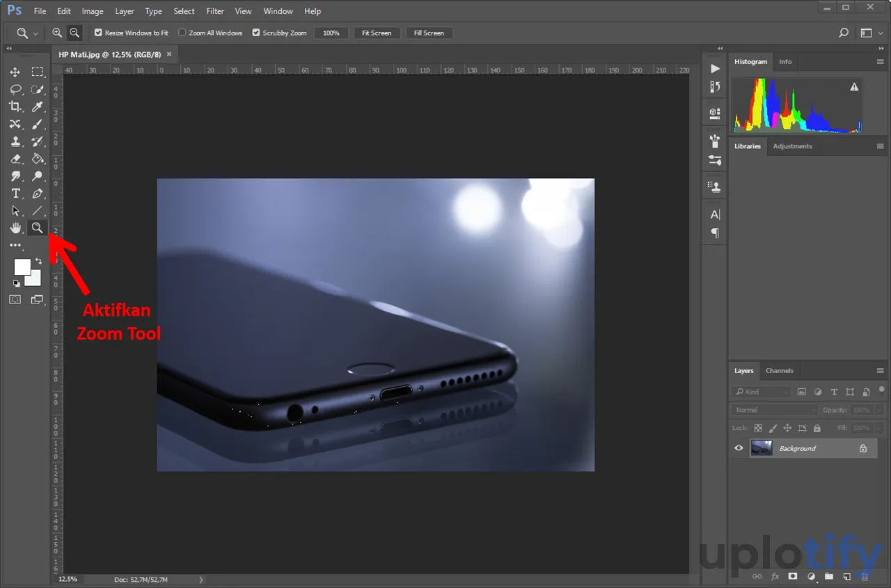Click the Zoom Out magnifier in options bar
Image resolution: width=891 pixels, height=588 pixels.
[74, 33]
